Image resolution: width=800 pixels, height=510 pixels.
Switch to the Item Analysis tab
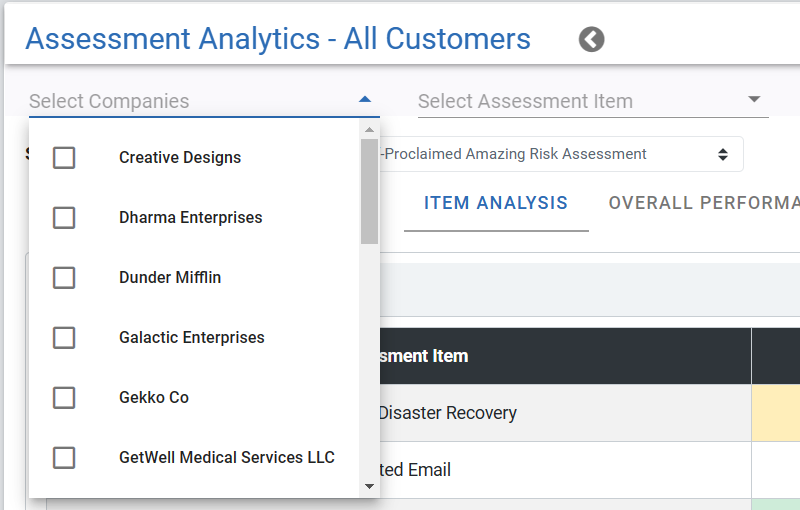(496, 203)
